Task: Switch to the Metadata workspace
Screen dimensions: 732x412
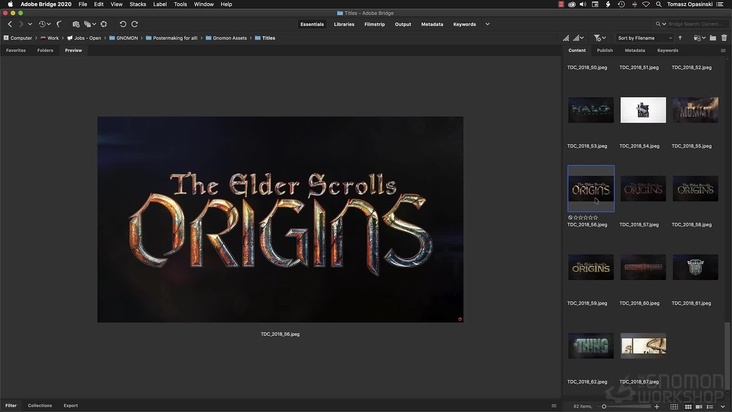Action: (432, 24)
